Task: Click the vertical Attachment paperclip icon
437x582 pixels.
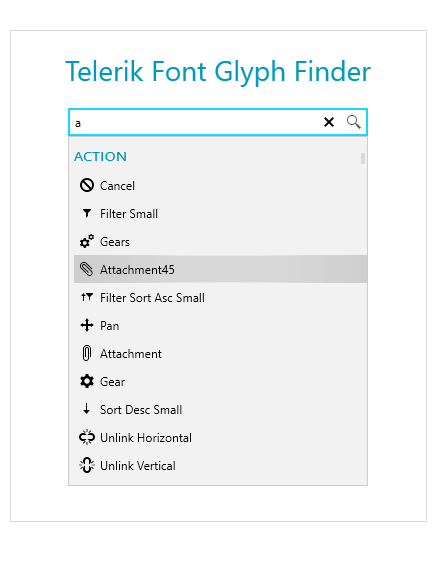Action: (87, 353)
